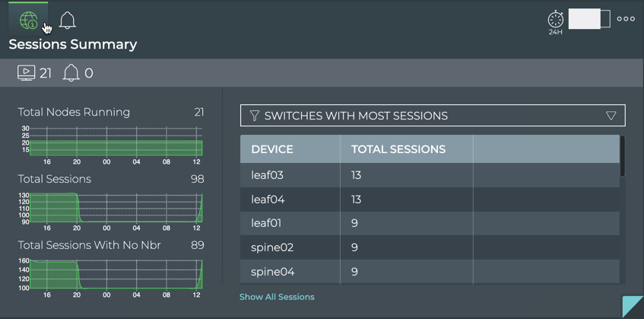Click the card size selector box
Viewport: 644px width, 319px height.
[x=589, y=19]
